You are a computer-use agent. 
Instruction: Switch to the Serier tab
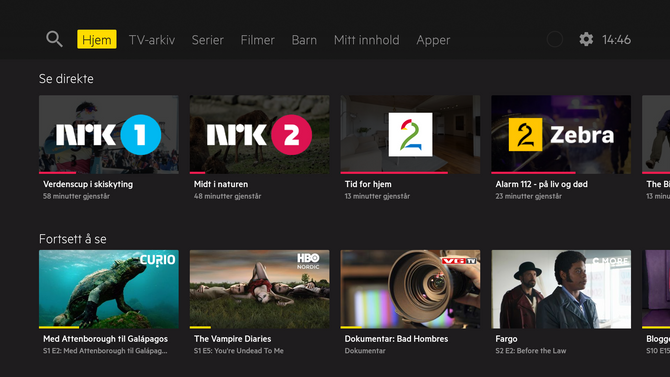pyautogui.click(x=208, y=40)
